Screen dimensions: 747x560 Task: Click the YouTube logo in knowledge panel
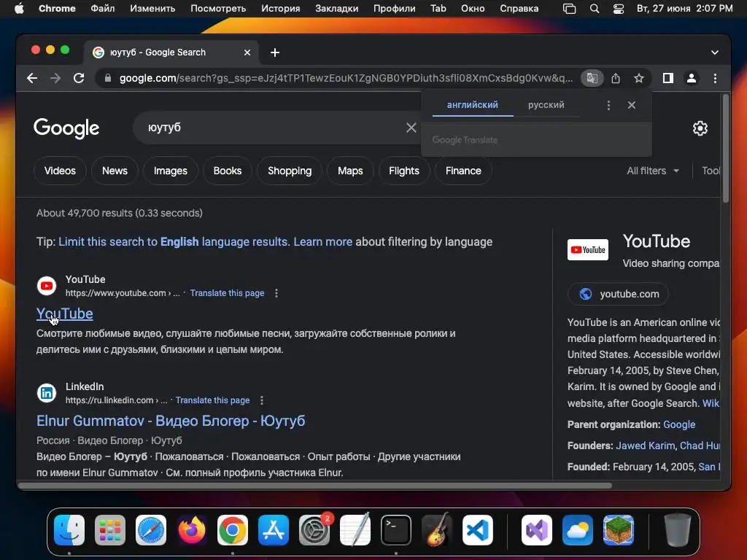[x=587, y=249]
